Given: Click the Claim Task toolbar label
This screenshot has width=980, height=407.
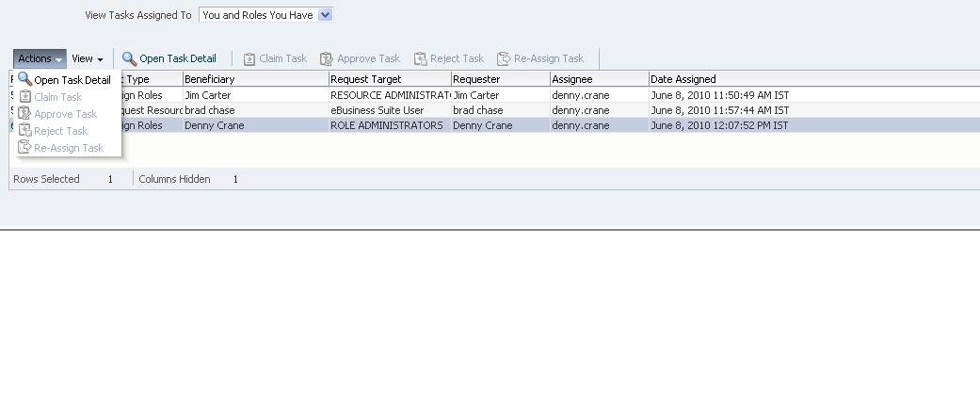Looking at the screenshot, I should coord(283,58).
